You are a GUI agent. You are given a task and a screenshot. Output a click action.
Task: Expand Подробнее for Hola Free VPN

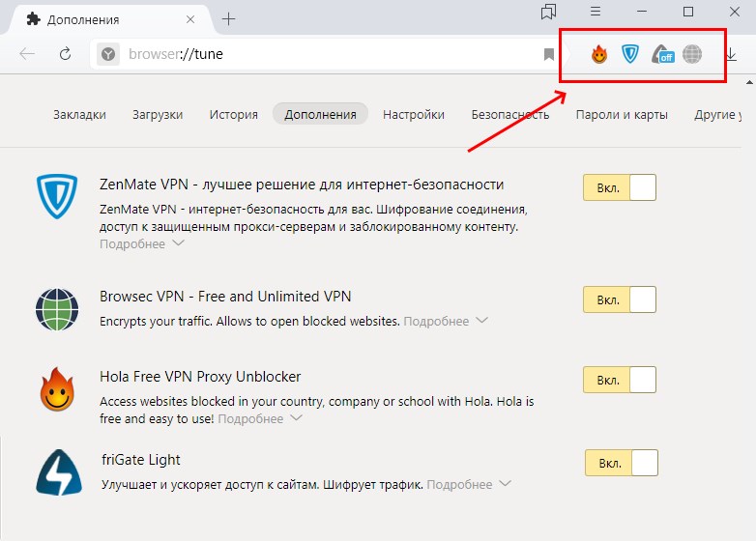(260, 418)
